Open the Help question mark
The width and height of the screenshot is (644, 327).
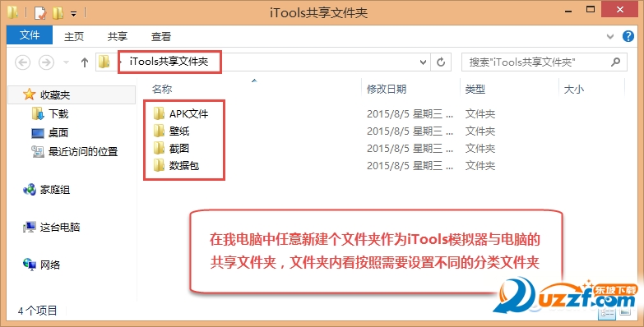pos(628,36)
